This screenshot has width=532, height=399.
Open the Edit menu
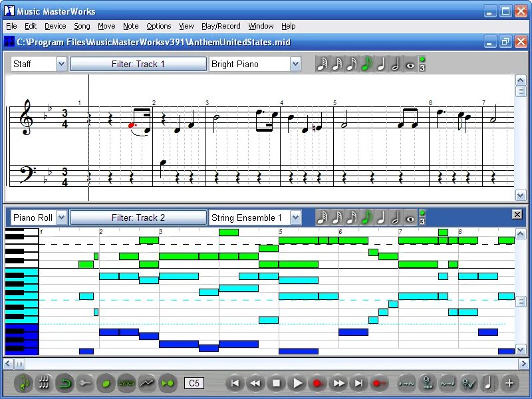(31, 26)
